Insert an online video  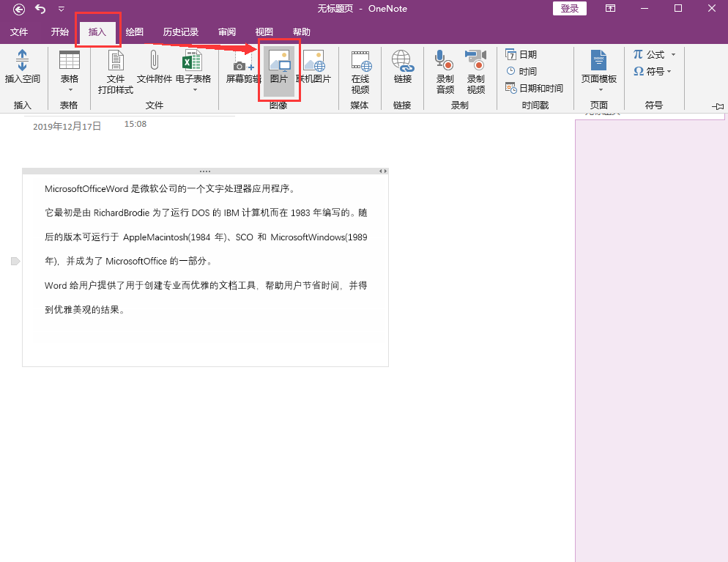coord(360,72)
